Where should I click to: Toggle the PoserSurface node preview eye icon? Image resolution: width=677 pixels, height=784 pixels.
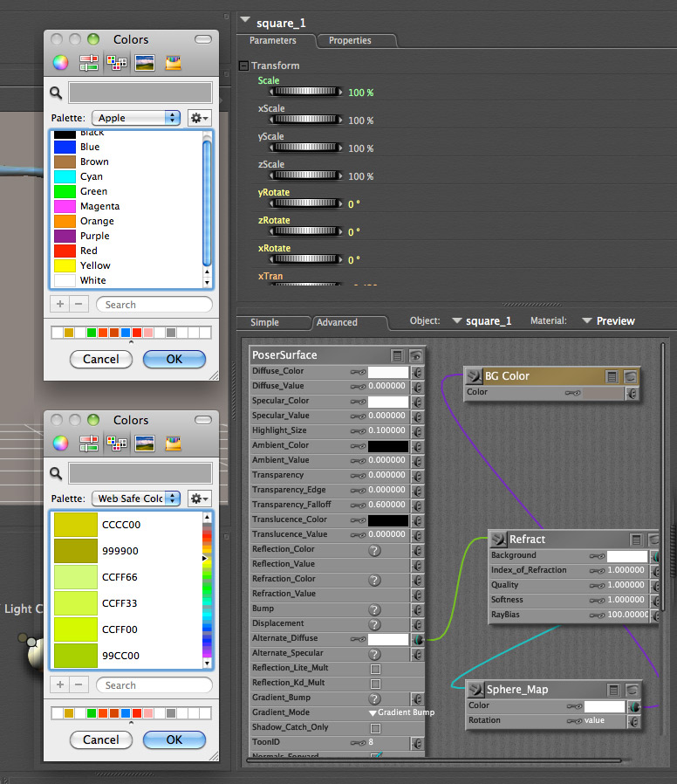[415, 355]
